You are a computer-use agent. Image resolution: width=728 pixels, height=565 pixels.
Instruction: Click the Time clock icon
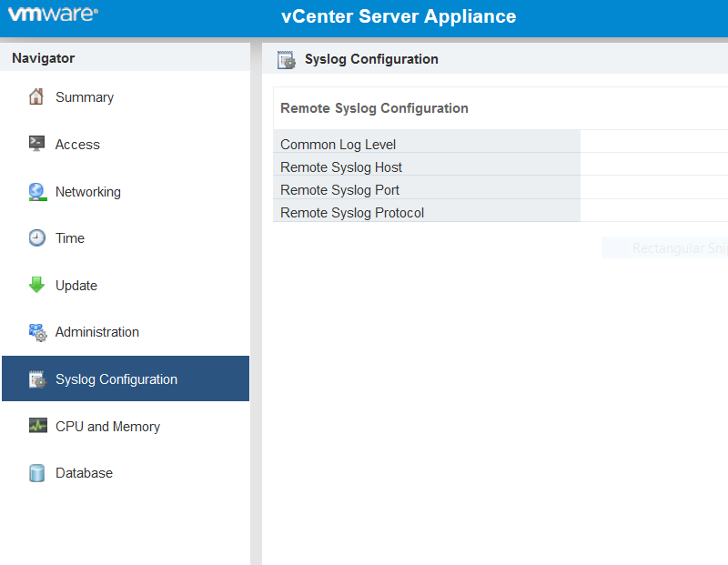37,237
